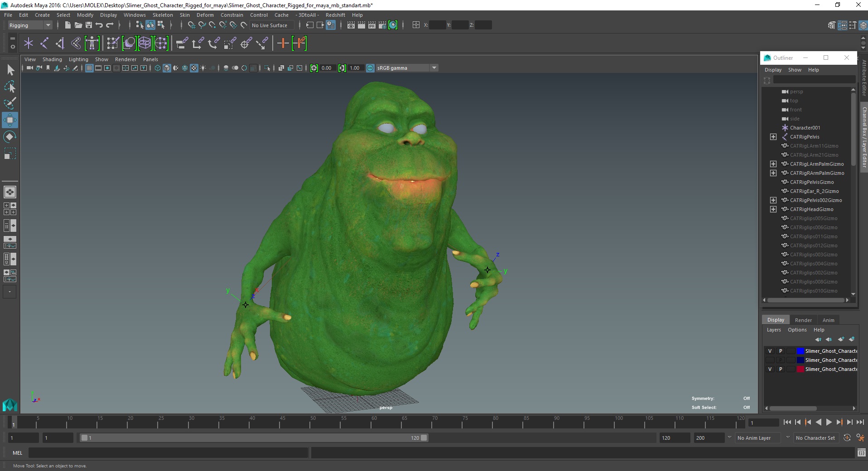
Task: Click the locator shelf icon
Action: pos(29,43)
